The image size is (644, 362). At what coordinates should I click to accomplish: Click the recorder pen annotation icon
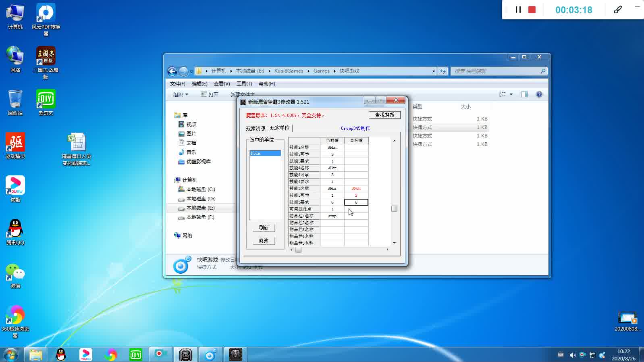click(618, 10)
